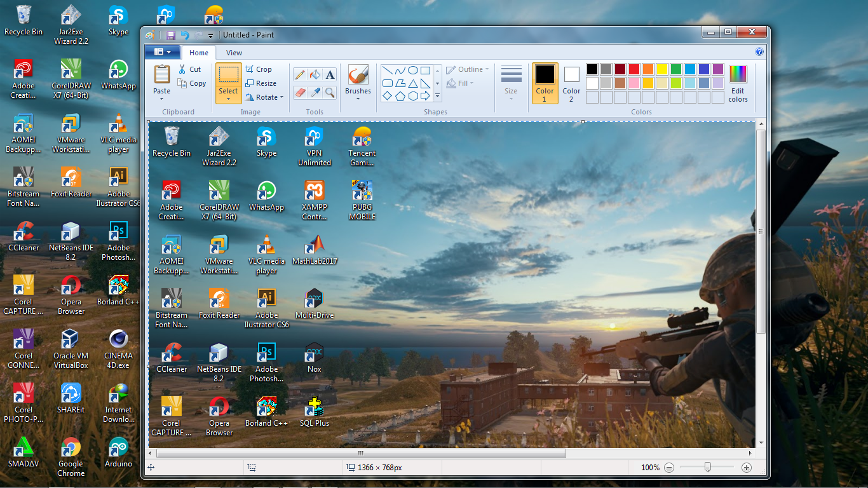Click the SHAREit desktop icon
Image resolution: width=868 pixels, height=488 pixels.
71,398
